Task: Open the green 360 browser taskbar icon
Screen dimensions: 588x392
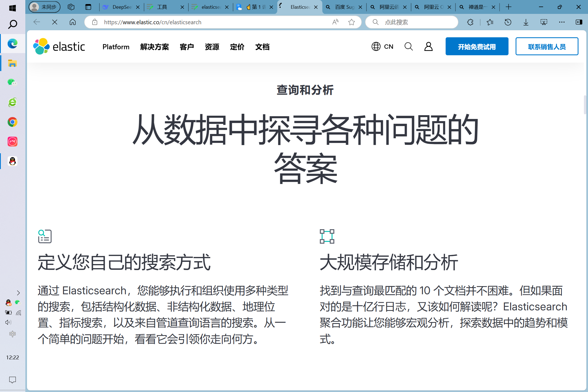Action: [x=13, y=102]
